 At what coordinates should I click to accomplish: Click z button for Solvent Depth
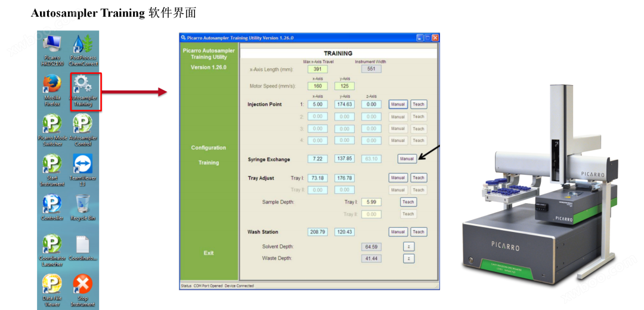coord(408,247)
